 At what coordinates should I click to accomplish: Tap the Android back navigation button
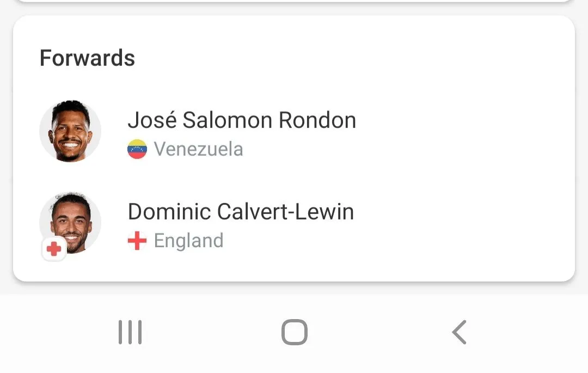(x=459, y=332)
